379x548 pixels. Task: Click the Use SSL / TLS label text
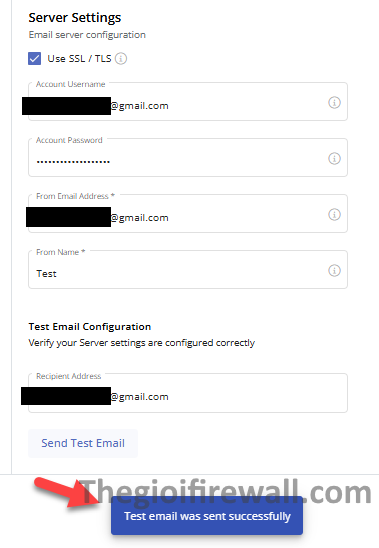[x=79, y=58]
